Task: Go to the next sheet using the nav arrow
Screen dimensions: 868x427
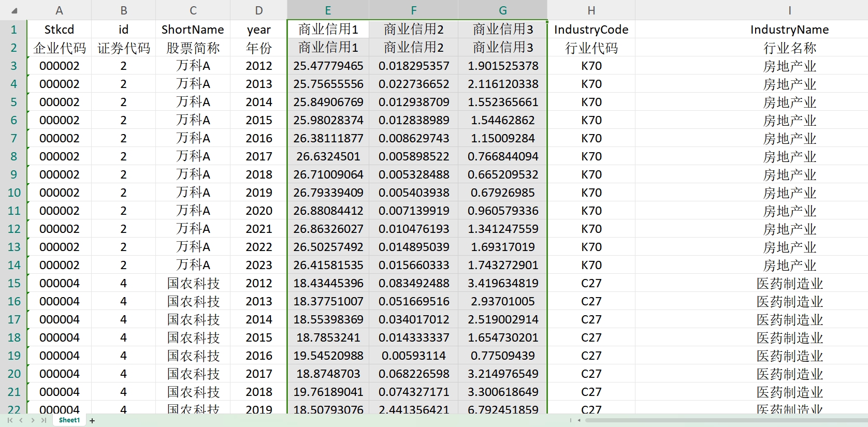Action: (x=33, y=420)
